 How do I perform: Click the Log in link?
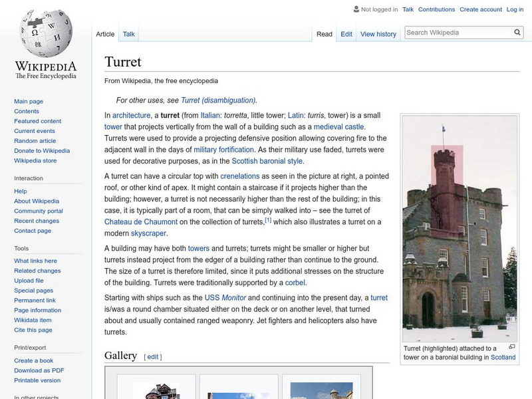[x=515, y=9]
